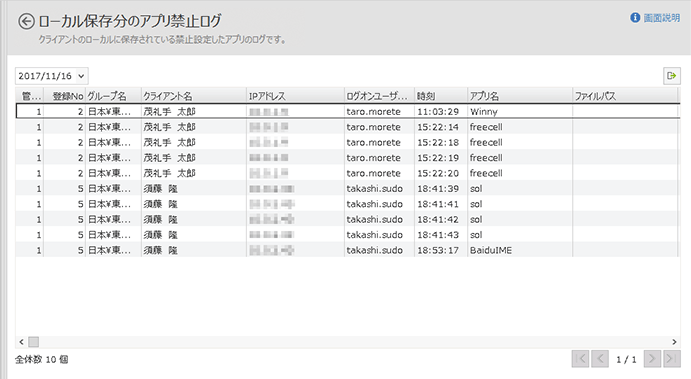Go to next page button
The image size is (691, 379).
click(x=652, y=359)
